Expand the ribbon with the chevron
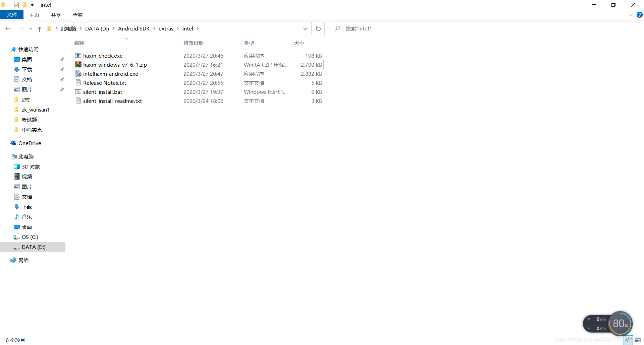 tap(631, 15)
